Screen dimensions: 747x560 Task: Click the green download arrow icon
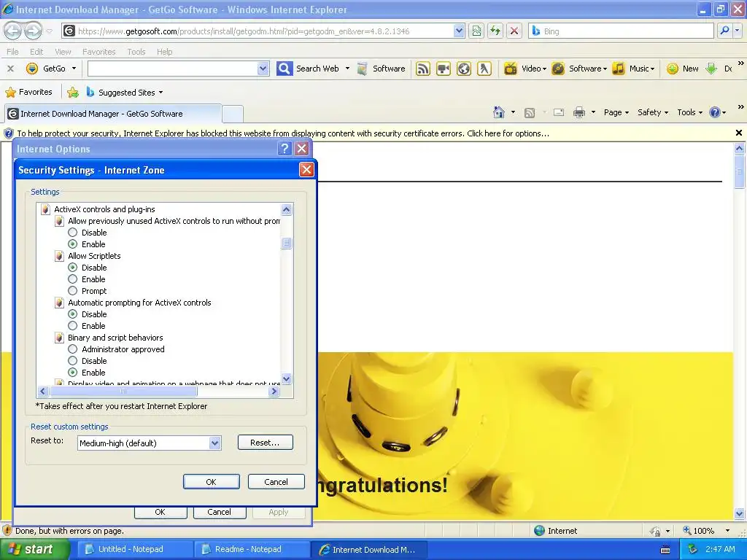(711, 69)
